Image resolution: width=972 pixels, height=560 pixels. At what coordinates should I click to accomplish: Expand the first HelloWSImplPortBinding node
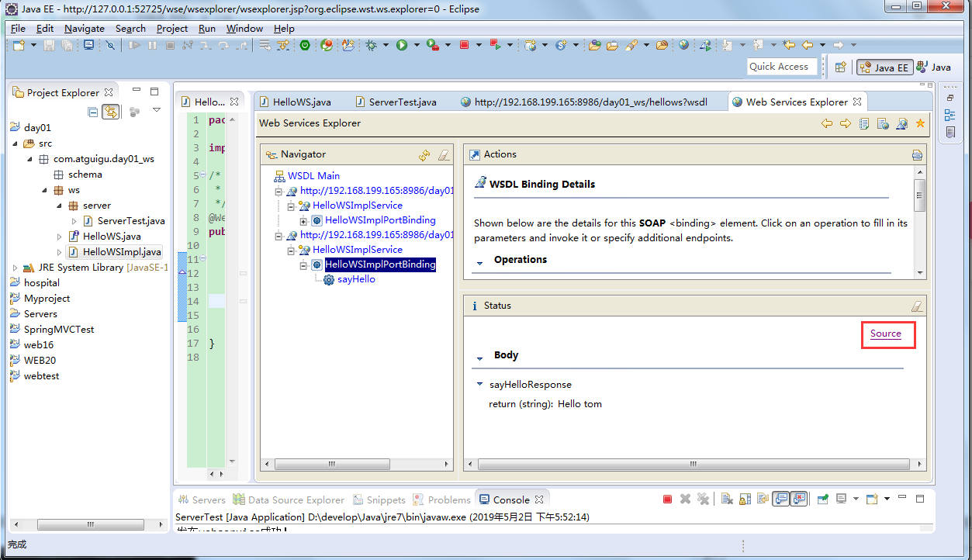click(304, 220)
